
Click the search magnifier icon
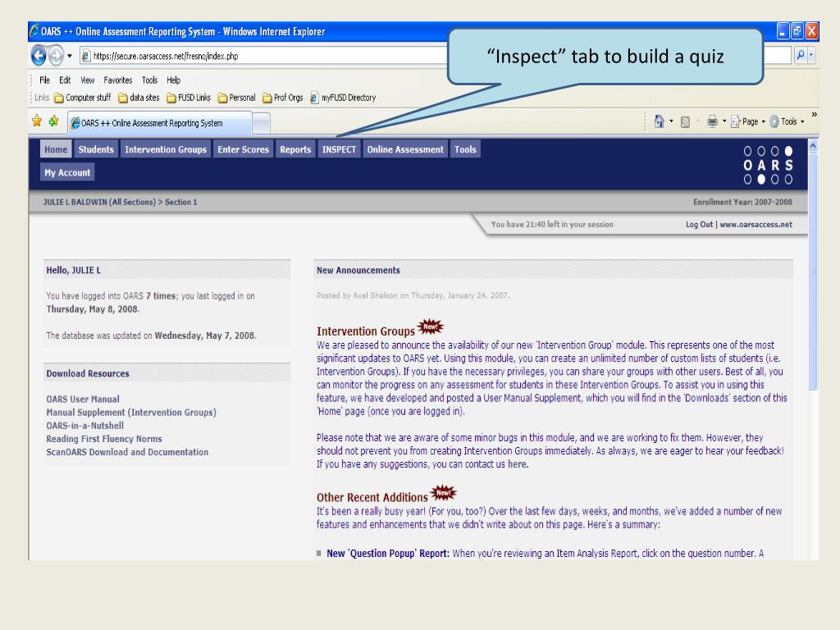[801, 55]
